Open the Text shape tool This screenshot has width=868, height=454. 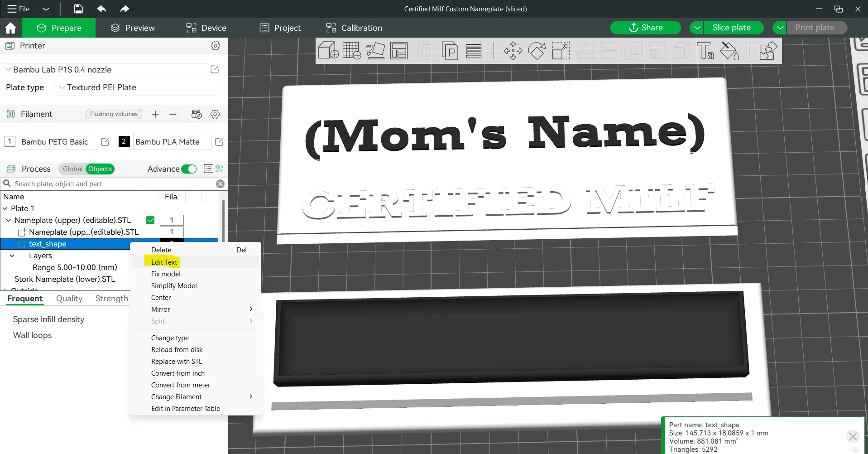click(x=705, y=51)
